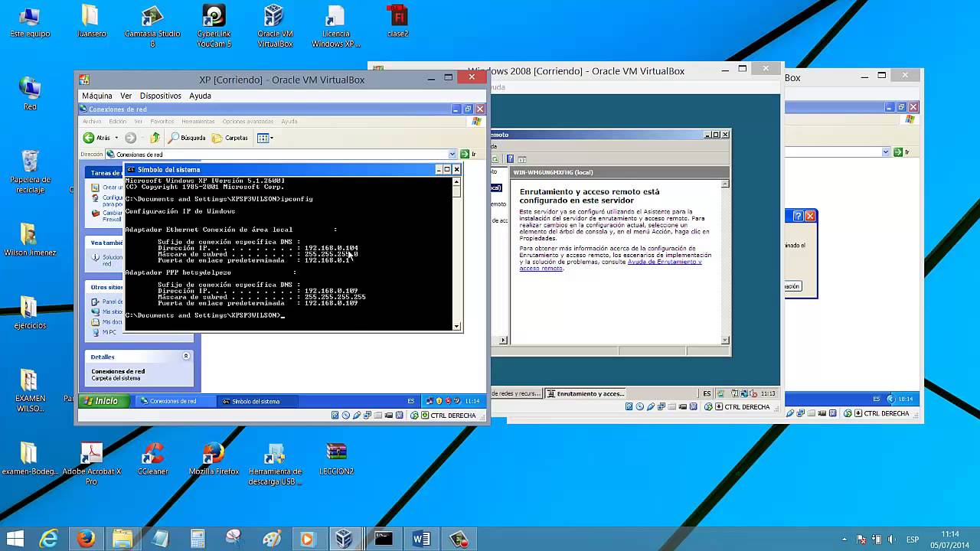Click Word icon on host taskbar
This screenshot has height=551, width=980.
[421, 539]
